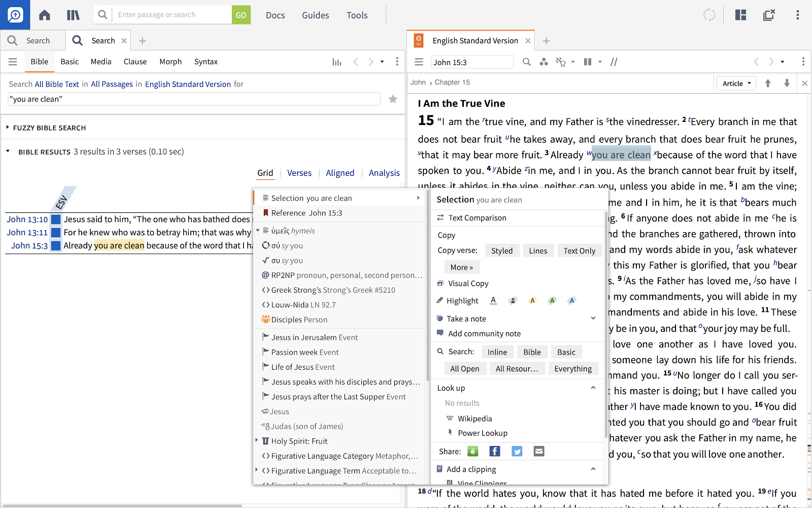This screenshot has height=508, width=812.
Task: Click the green GO button
Action: pos(241,15)
